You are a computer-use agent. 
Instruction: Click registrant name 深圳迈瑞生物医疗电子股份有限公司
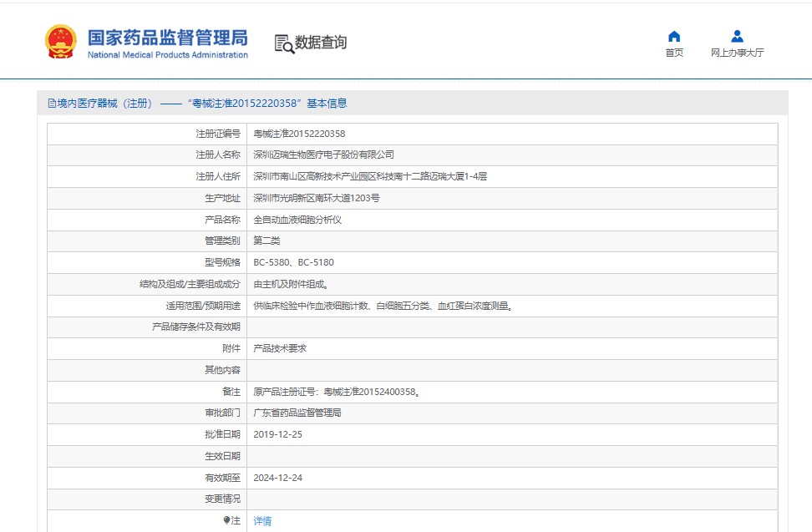click(x=323, y=155)
